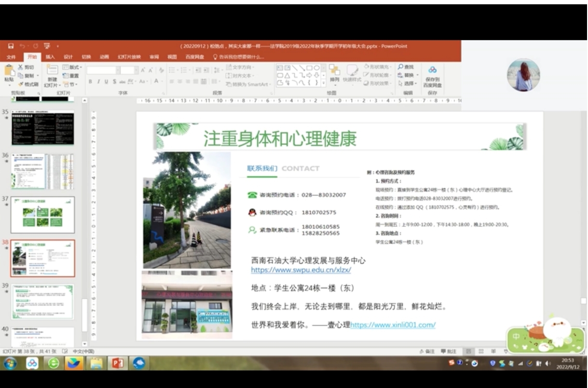
Task: Open the Select (选择) dropdown
Action: coord(407,83)
